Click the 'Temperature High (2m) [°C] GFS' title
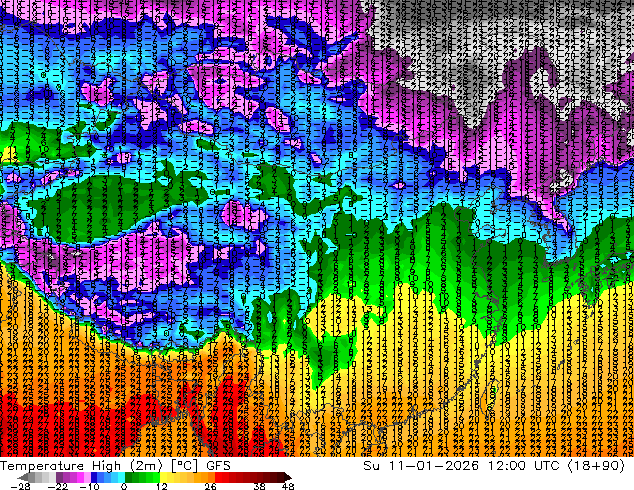The height and width of the screenshot is (490, 634). 115,465
